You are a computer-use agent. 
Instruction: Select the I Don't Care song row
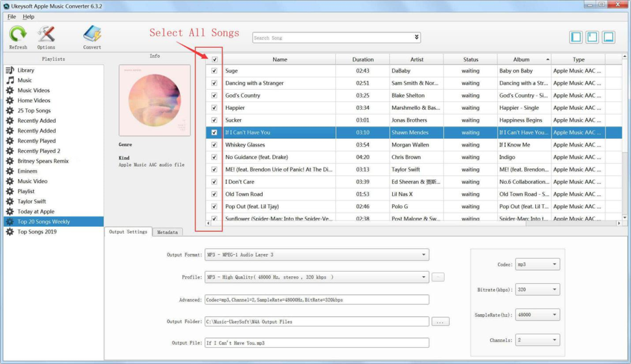414,182
